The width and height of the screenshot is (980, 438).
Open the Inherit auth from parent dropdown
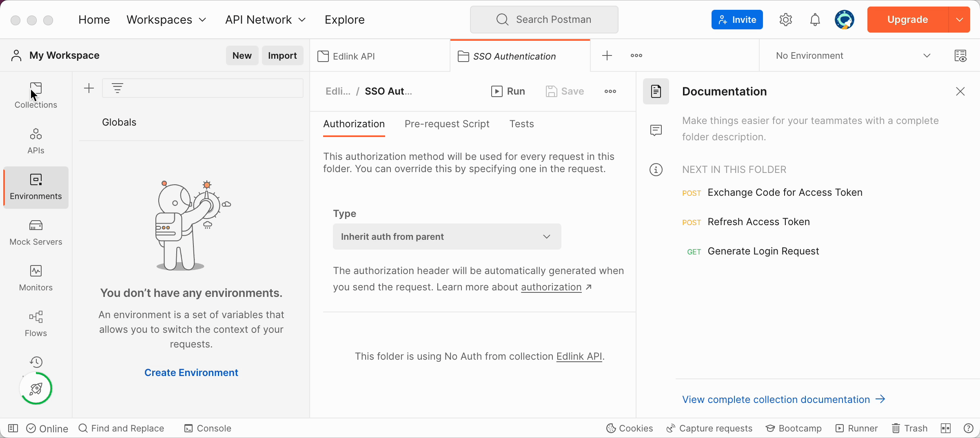(447, 237)
